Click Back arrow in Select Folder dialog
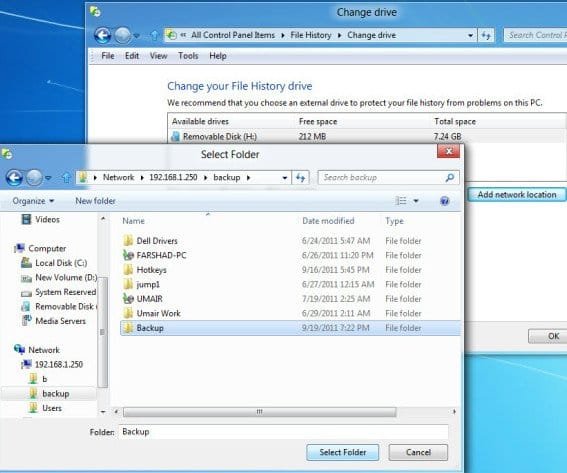The width and height of the screenshot is (567, 473). coord(14,178)
